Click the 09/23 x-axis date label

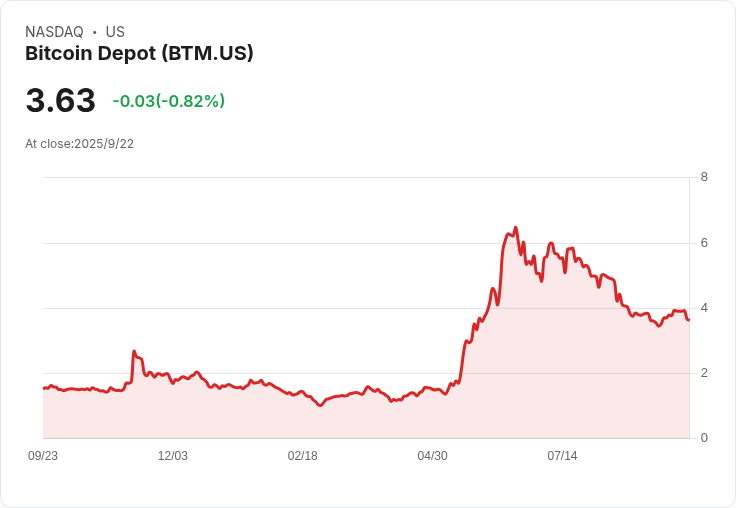click(x=43, y=456)
